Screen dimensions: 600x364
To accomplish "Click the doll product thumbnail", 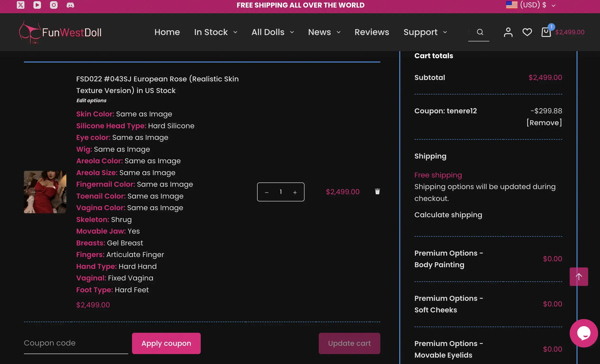I will tap(45, 192).
